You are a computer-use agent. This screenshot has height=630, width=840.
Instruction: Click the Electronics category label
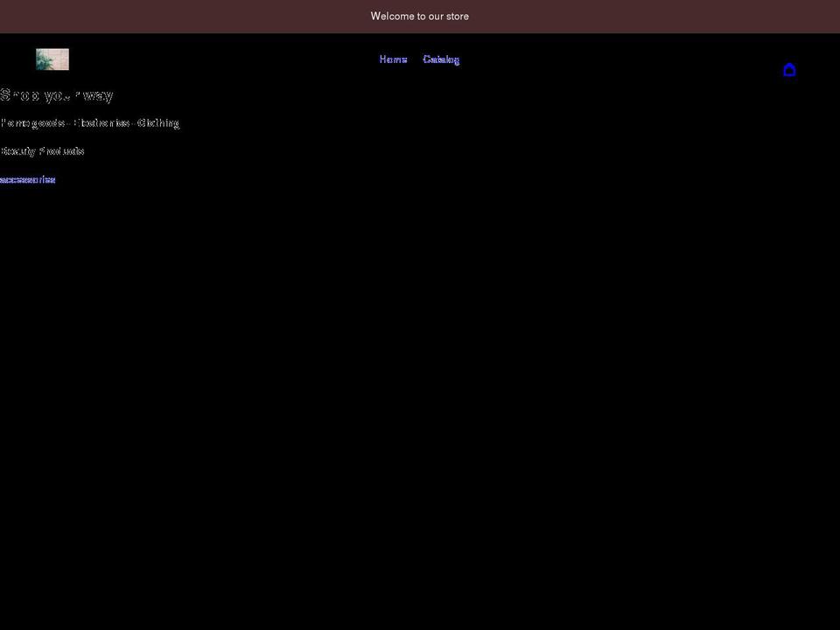click(102, 122)
